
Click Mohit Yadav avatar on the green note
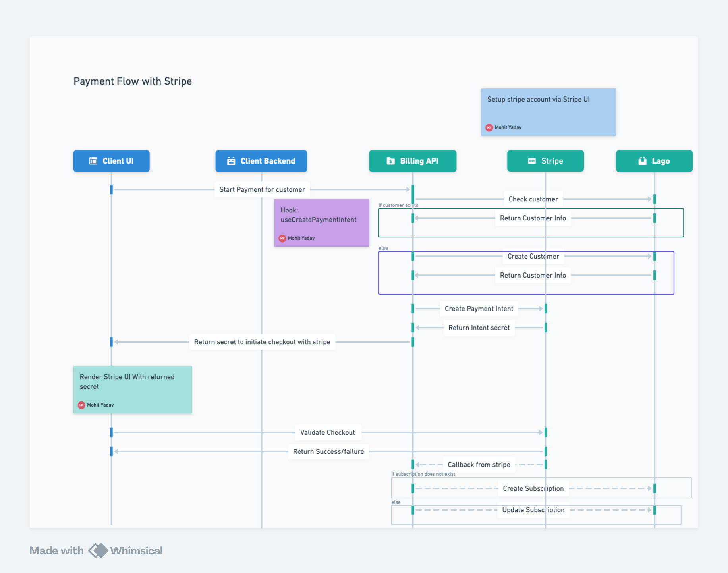[81, 405]
